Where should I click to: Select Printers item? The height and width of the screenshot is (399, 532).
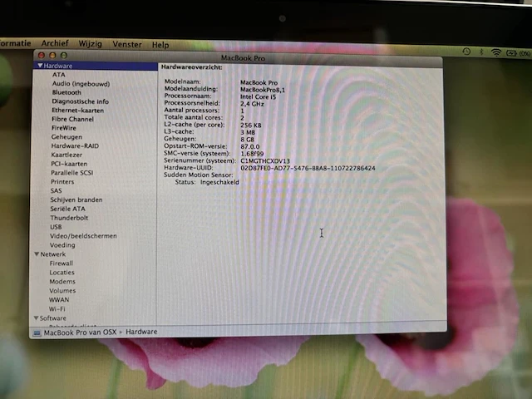(62, 182)
